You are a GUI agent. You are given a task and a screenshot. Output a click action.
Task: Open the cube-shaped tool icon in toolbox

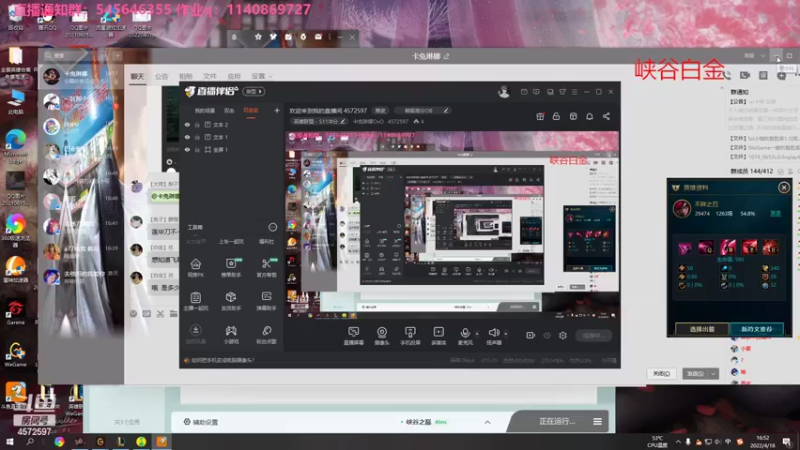point(231,301)
